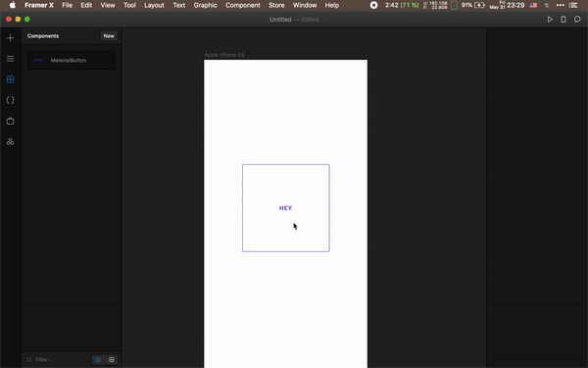Open the comments speech bubble icon
Viewport: 588px width, 368px height.
pos(577,20)
